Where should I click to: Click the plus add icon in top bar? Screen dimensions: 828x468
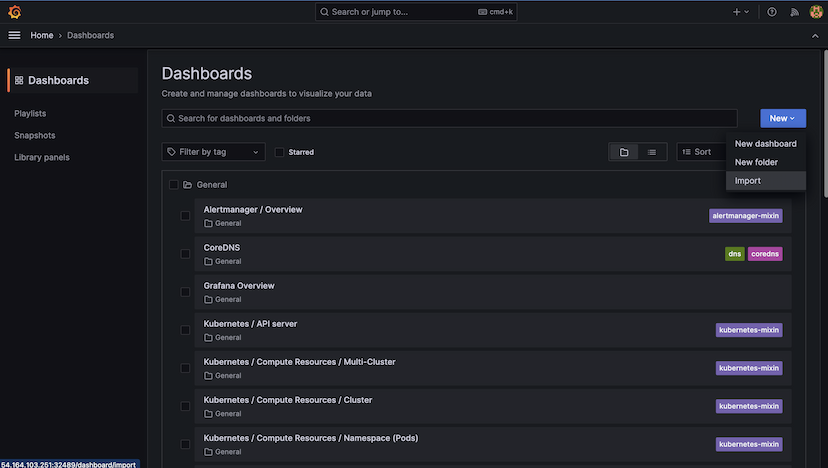(x=736, y=12)
